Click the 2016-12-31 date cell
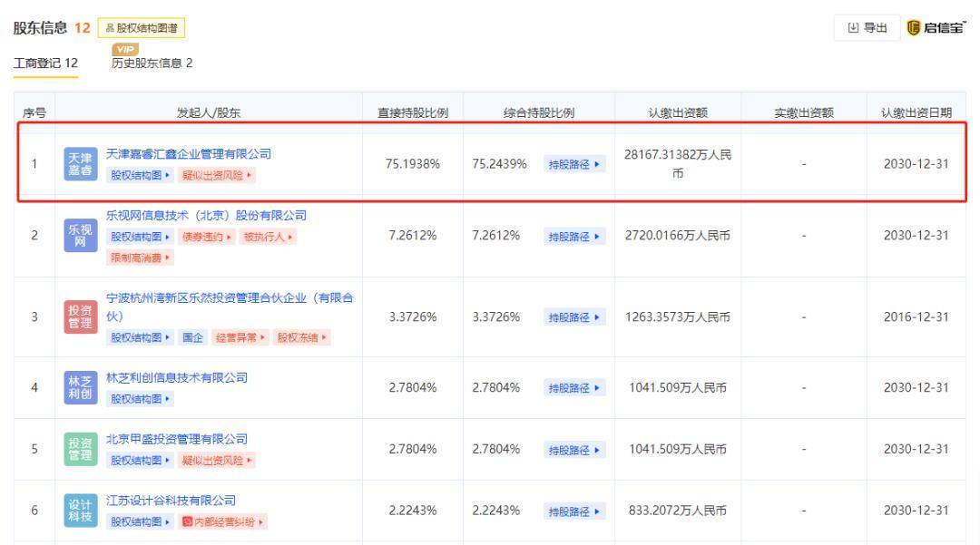This screenshot has height=545, width=980. click(x=916, y=316)
